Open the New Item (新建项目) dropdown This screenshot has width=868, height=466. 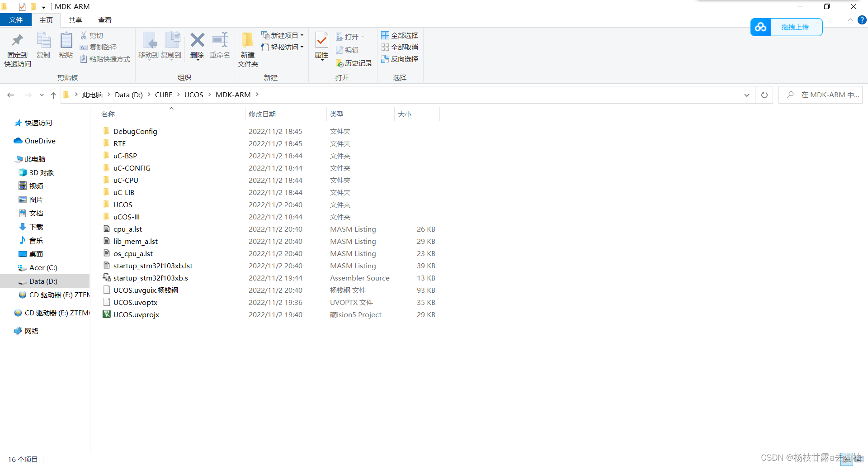tap(283, 35)
